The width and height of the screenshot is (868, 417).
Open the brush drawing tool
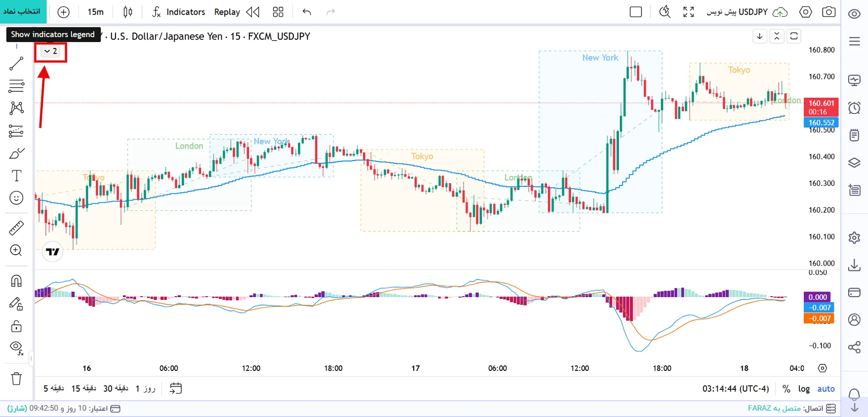pos(16,154)
